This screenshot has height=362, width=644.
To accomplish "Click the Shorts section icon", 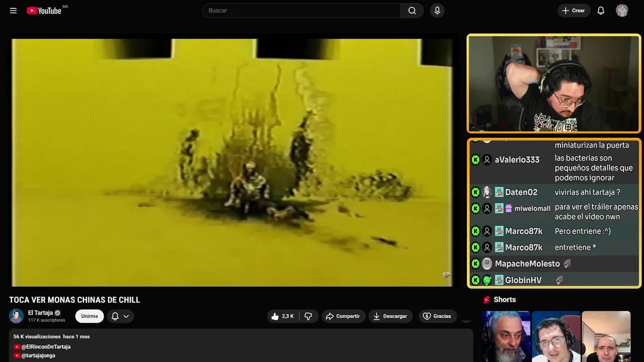I will click(x=487, y=300).
